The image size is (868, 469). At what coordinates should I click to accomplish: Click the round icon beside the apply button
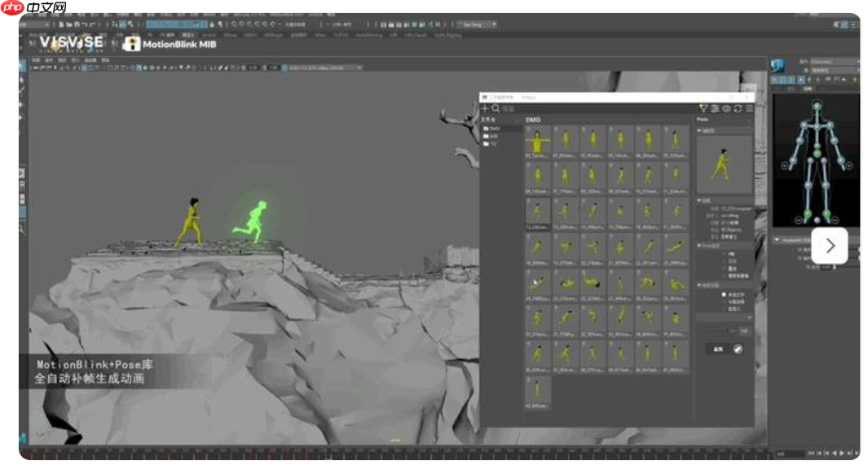click(738, 349)
